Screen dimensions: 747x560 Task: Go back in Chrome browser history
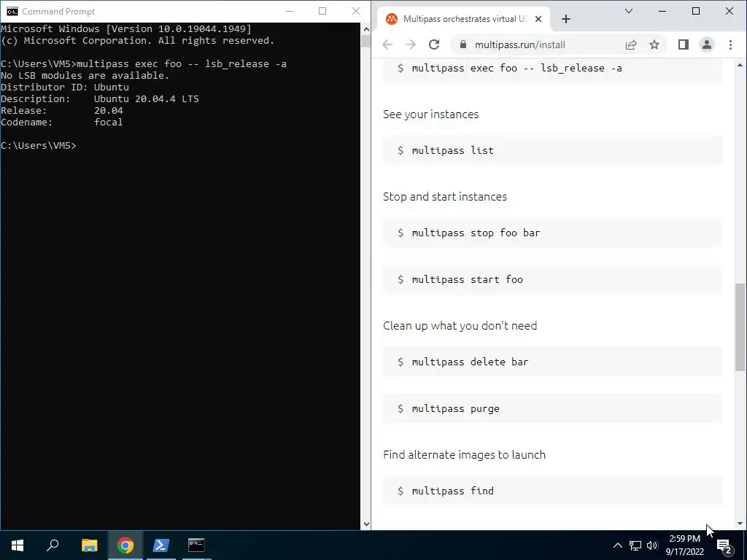coord(387,44)
